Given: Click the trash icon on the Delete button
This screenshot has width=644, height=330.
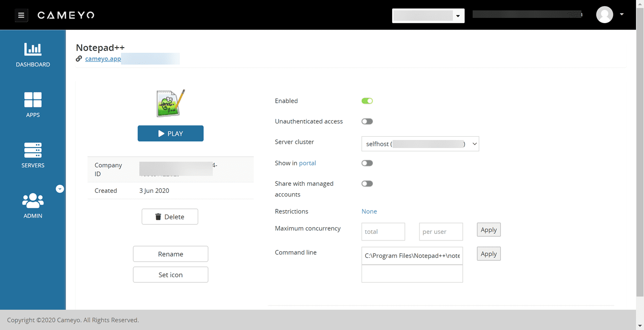Looking at the screenshot, I should [159, 216].
